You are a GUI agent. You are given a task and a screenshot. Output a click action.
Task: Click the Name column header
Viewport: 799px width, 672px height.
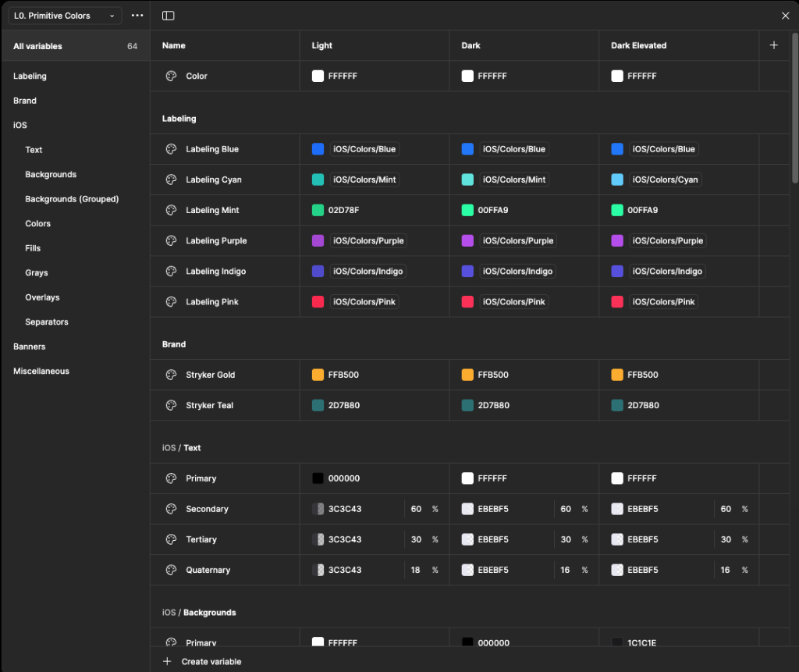[174, 45]
